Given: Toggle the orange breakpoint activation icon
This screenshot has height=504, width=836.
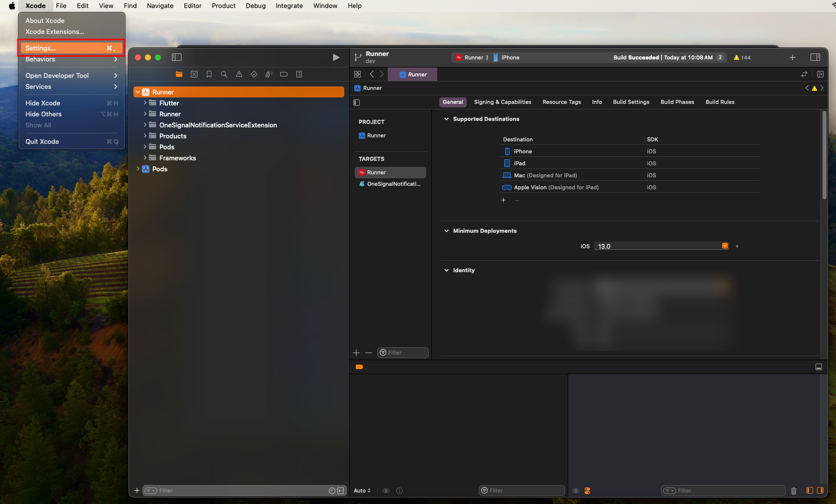Looking at the screenshot, I should click(359, 367).
